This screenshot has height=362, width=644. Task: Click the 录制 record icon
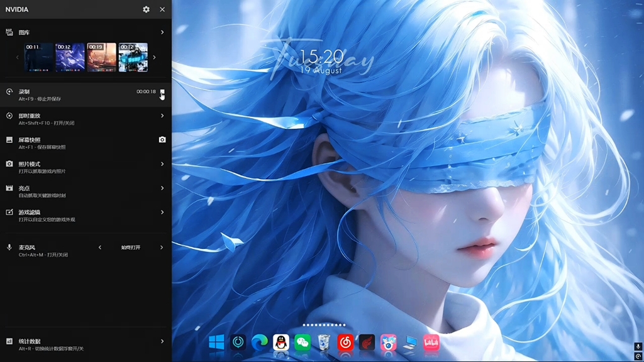pyautogui.click(x=9, y=92)
